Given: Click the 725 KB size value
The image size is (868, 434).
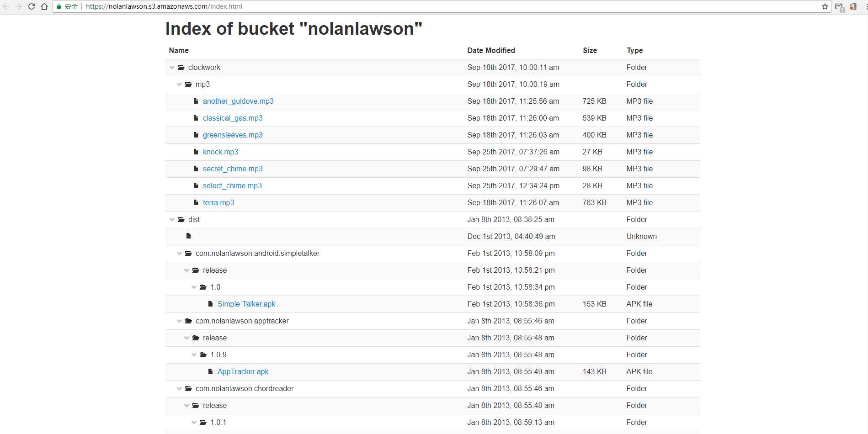Looking at the screenshot, I should pos(594,101).
